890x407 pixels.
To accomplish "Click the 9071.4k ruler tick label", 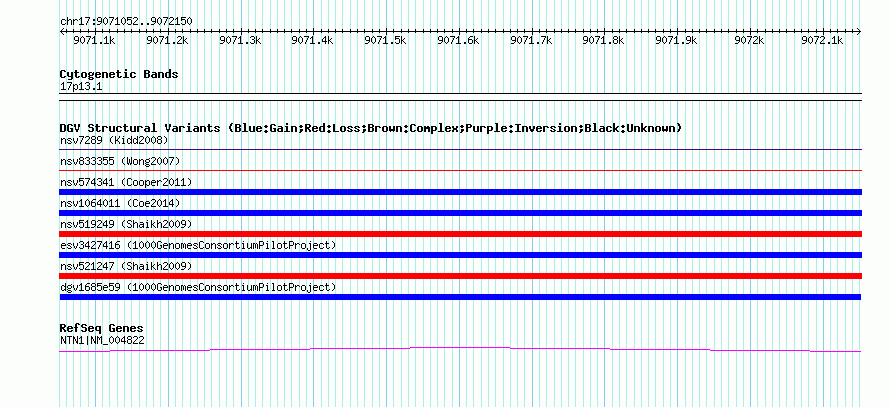I will (313, 40).
